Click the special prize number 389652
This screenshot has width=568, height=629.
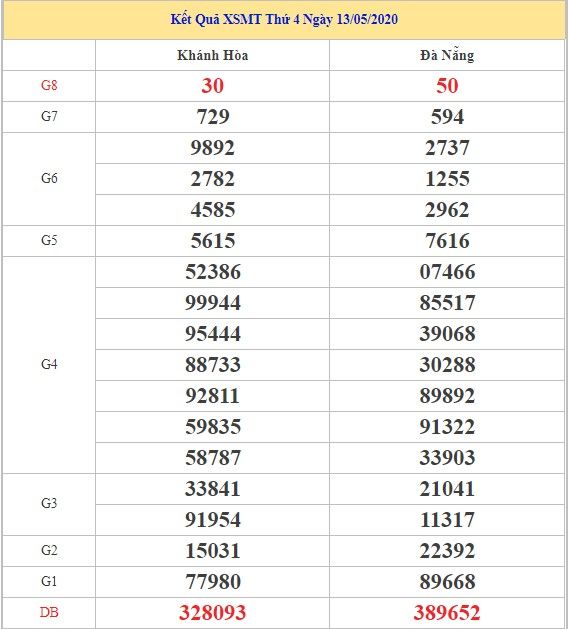pyautogui.click(x=447, y=613)
